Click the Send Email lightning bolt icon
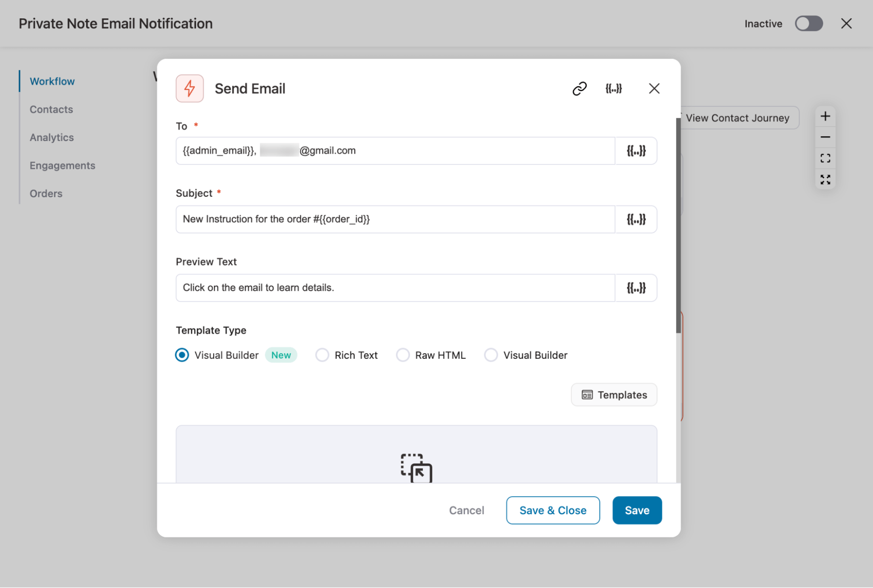This screenshot has width=873, height=588. click(x=190, y=89)
